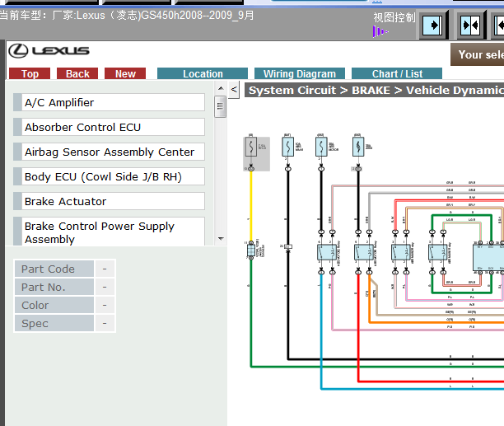
Task: Click the Spec label
Action: [x=54, y=323]
